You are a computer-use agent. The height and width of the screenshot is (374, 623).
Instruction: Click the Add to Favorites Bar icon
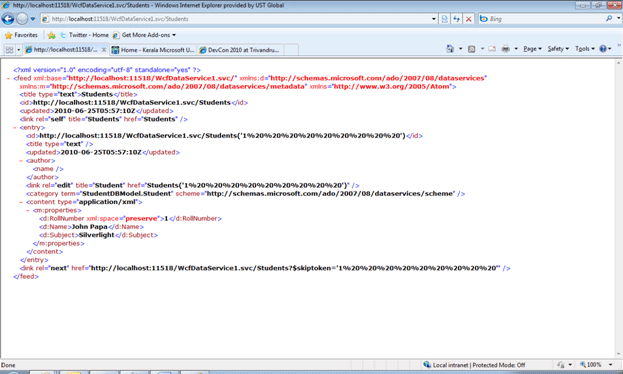tap(51, 35)
